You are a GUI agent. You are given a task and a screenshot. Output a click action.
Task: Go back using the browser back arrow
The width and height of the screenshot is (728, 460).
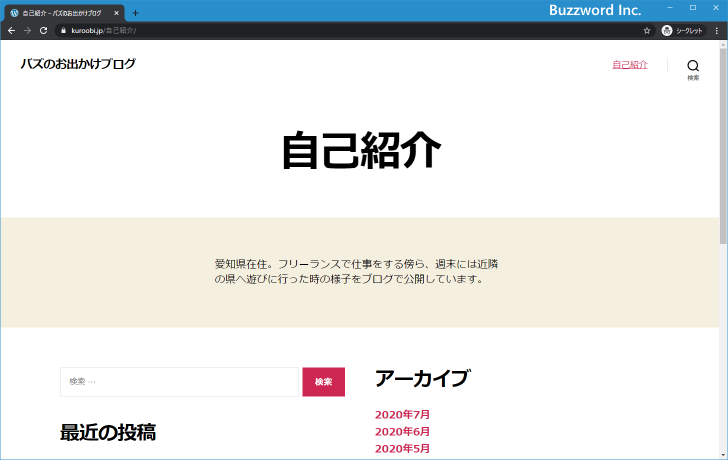click(x=12, y=31)
